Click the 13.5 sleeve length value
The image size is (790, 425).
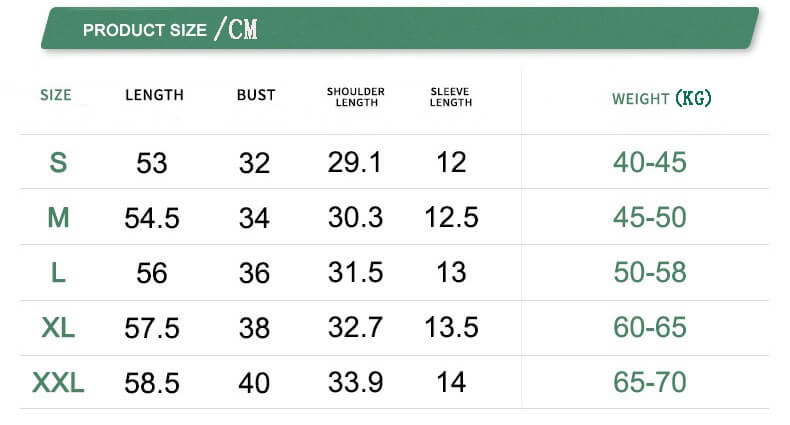point(450,327)
